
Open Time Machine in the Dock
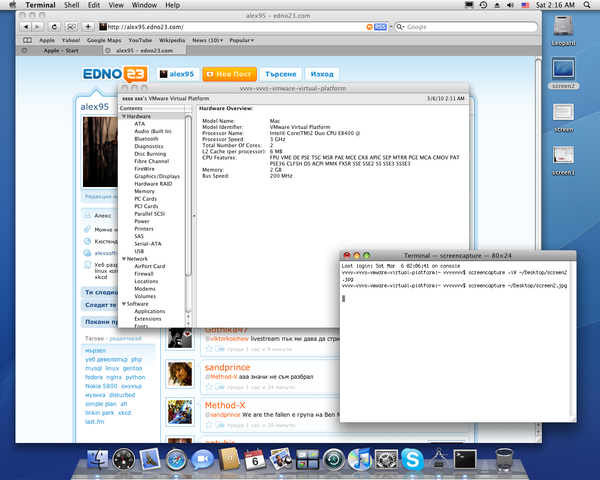click(333, 459)
